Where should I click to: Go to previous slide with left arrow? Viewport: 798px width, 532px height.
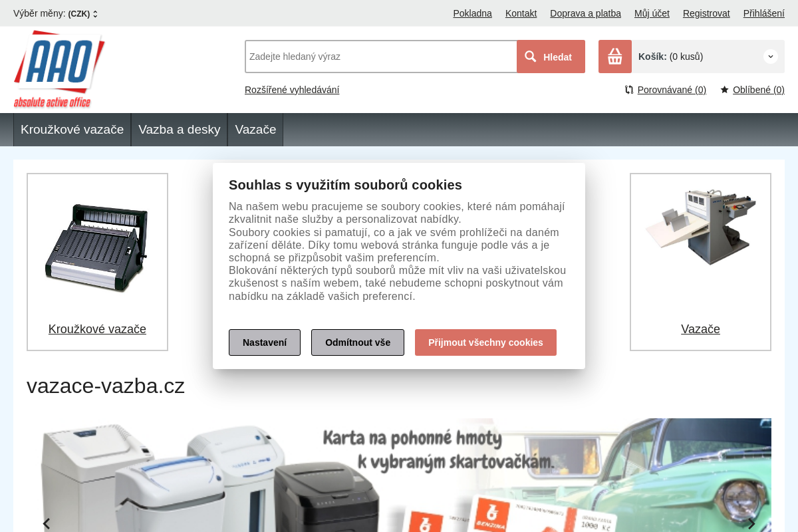click(x=47, y=524)
